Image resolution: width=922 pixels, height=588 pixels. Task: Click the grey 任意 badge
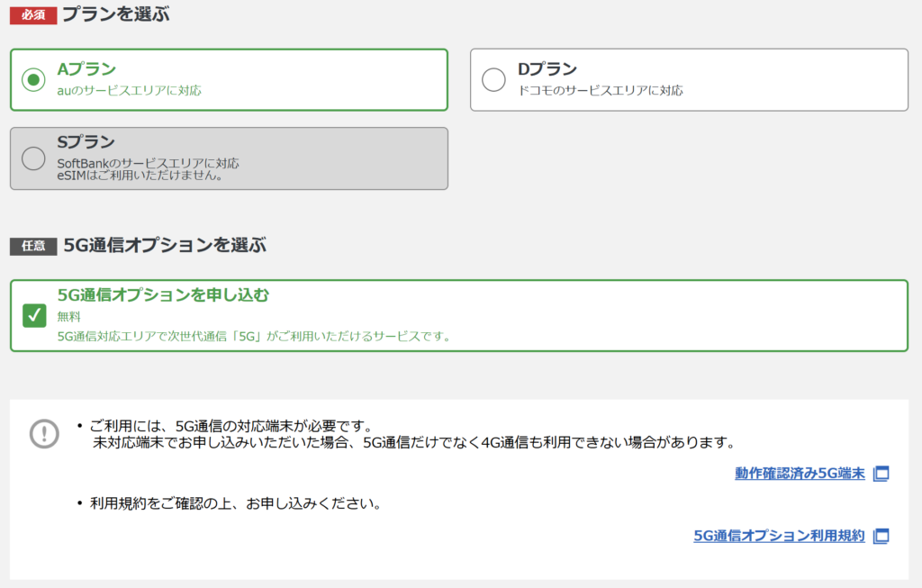click(33, 246)
